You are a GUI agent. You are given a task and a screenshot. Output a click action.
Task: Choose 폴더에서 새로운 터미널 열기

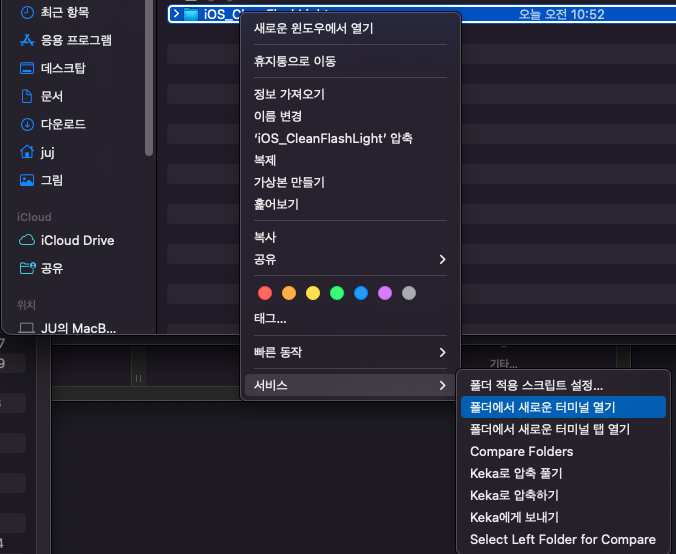click(x=563, y=407)
